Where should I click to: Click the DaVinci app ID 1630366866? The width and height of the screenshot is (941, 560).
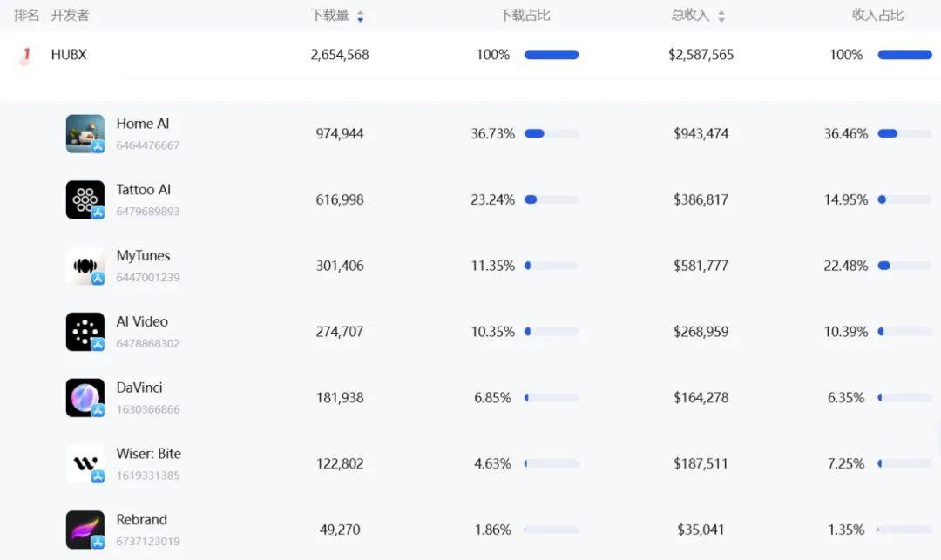pyautogui.click(x=148, y=409)
